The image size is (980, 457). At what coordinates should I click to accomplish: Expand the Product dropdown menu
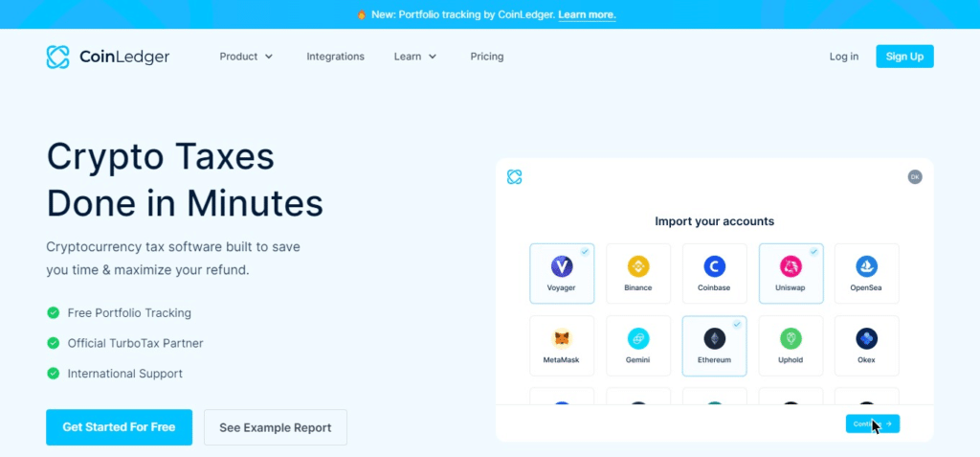(x=246, y=57)
